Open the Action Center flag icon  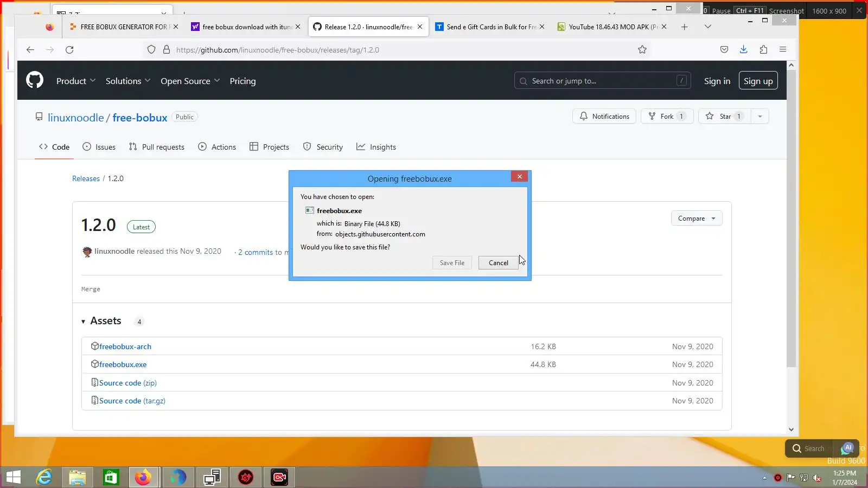(x=791, y=478)
